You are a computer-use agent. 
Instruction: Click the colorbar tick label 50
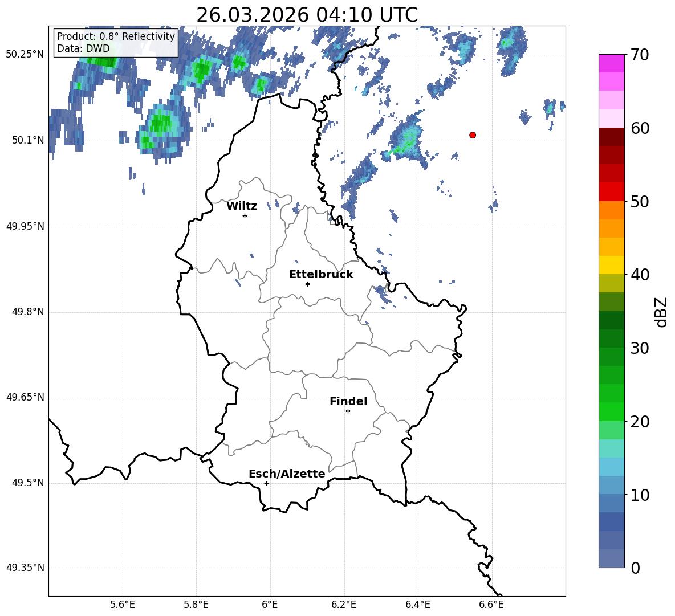[x=640, y=202]
